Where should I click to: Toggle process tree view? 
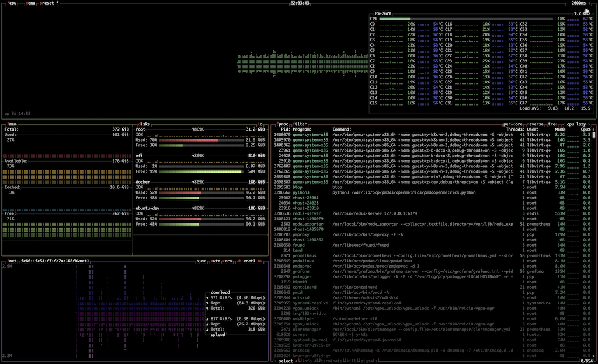(552, 124)
